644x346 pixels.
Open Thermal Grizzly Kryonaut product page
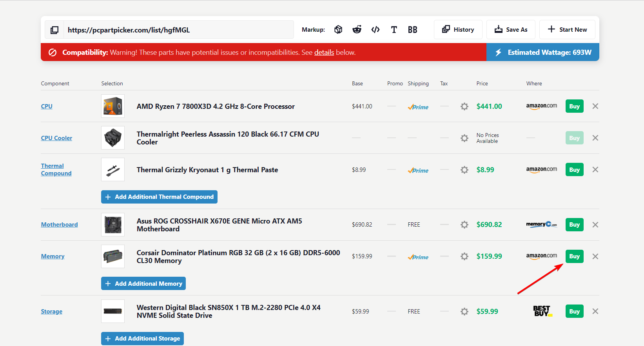pyautogui.click(x=207, y=170)
